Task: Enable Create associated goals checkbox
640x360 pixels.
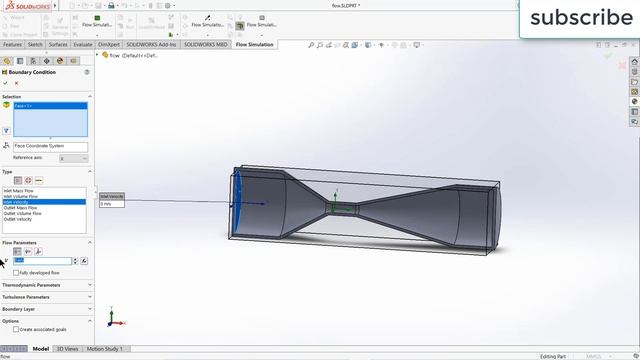Action: pyautogui.click(x=16, y=329)
